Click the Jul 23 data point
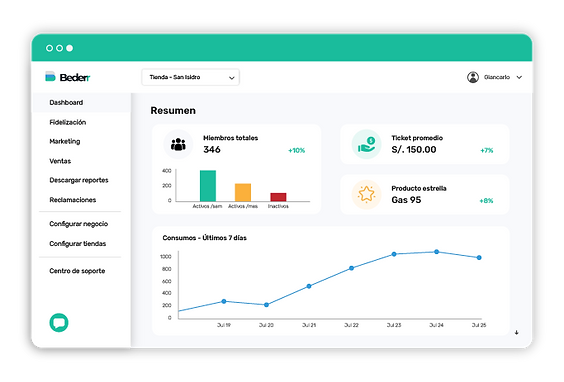Screen dimensions: 564x382 coord(394,254)
